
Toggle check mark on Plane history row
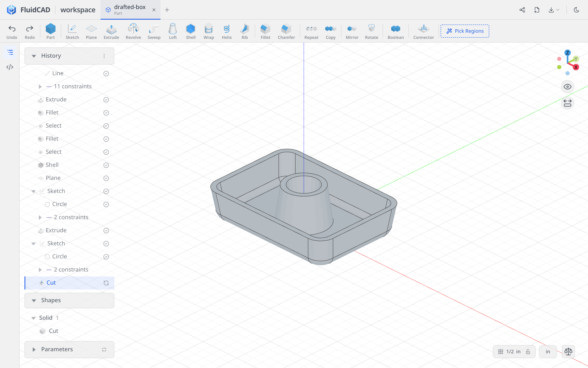tap(106, 178)
